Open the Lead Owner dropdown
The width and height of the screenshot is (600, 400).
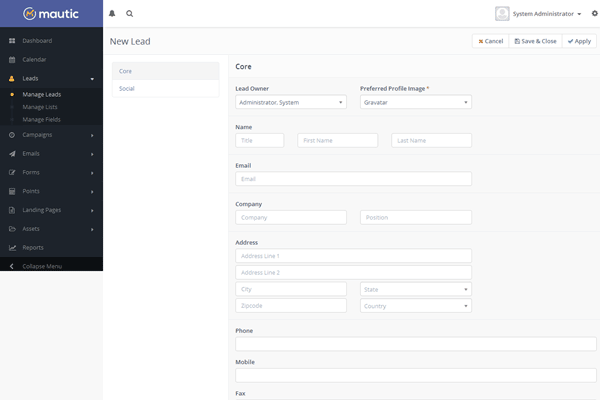pos(290,102)
